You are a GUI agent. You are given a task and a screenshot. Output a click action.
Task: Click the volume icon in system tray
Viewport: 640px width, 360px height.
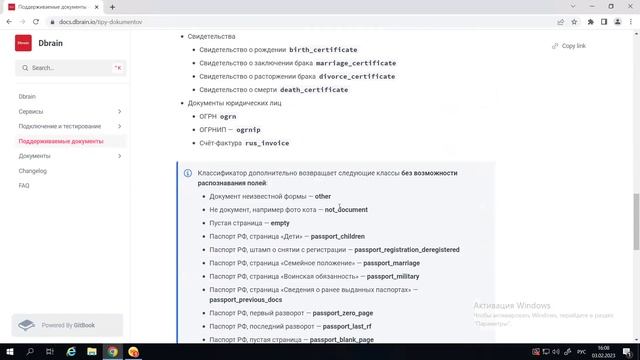556,352
